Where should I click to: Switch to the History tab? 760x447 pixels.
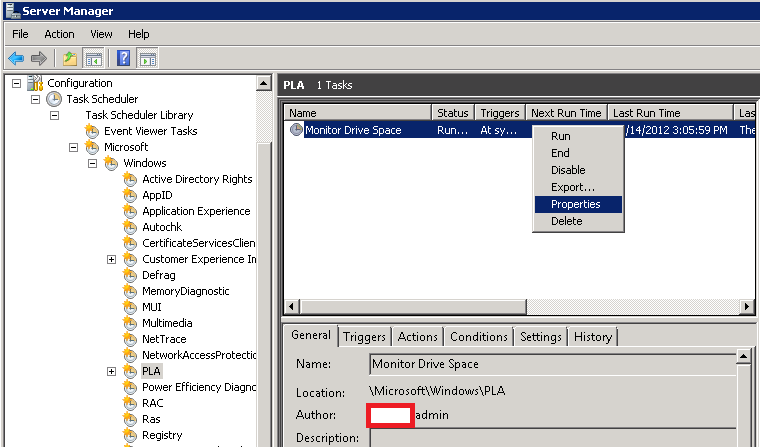tap(593, 337)
